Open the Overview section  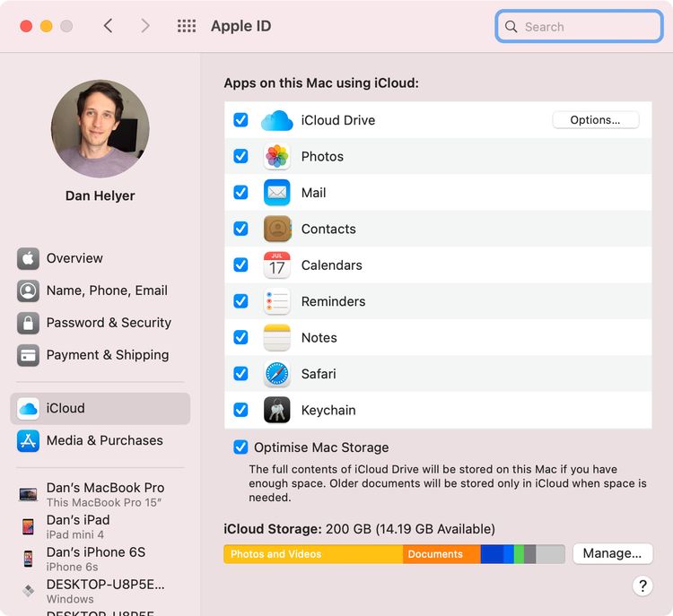click(x=100, y=258)
